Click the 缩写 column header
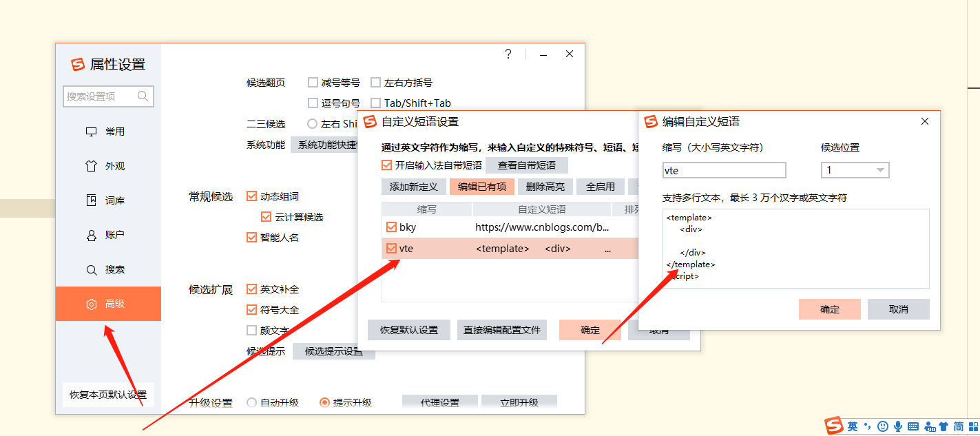Screen dimensions: 980x436 [427, 209]
